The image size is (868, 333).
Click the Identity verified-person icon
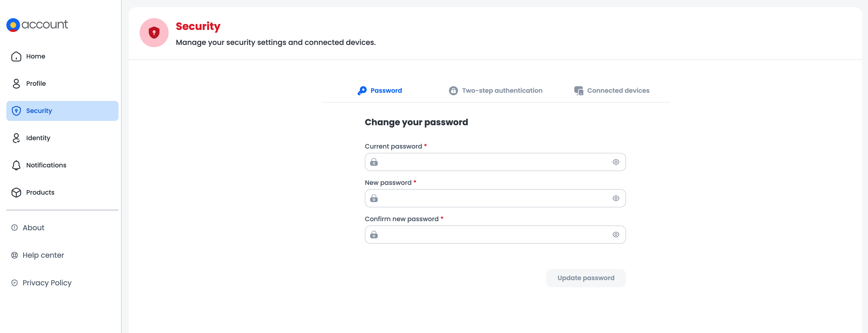tap(16, 138)
